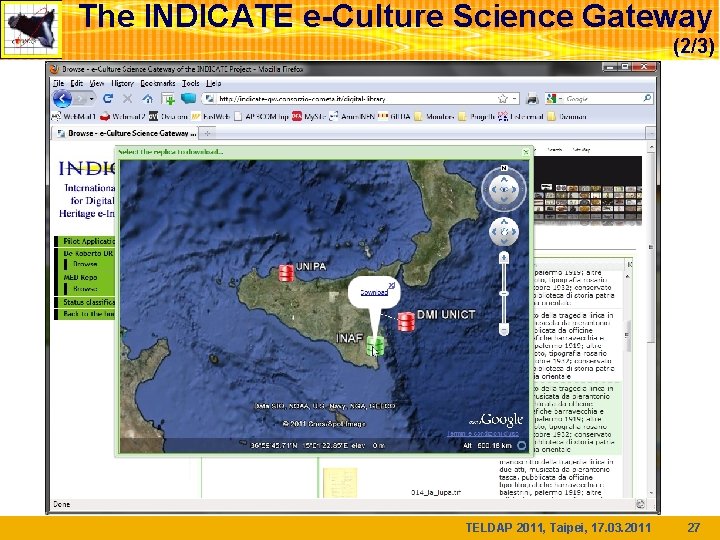Open the Monitor bookmarks folder

click(x=434, y=117)
